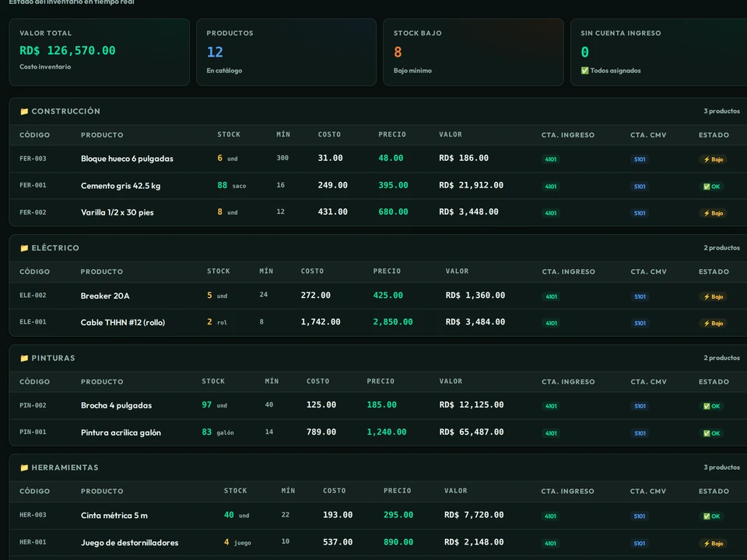Click the Herramientas folder icon
Viewport: 747px width, 560px height.
tap(24, 467)
